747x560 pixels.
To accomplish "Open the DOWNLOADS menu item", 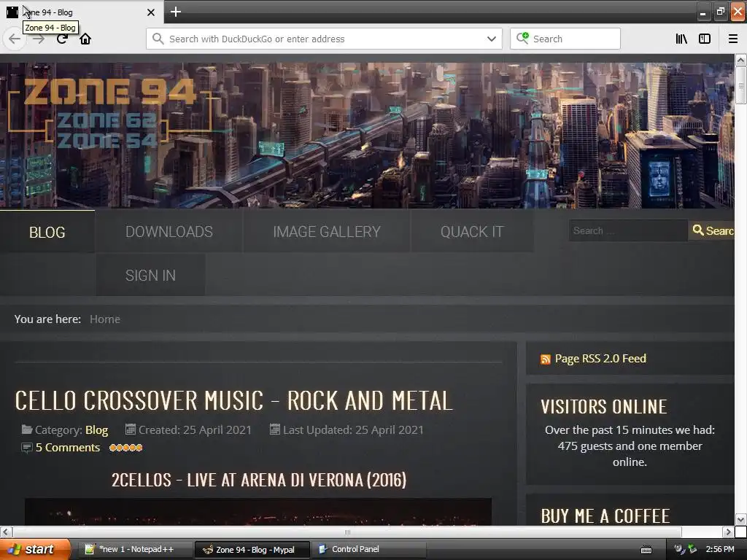I will 169,232.
